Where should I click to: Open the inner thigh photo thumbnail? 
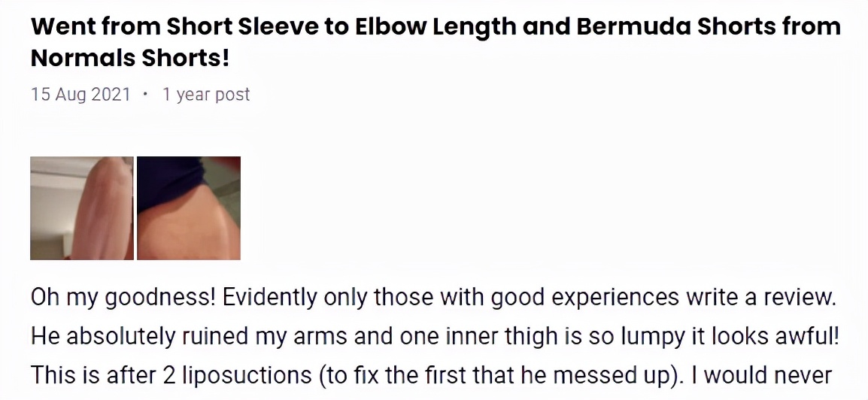[x=189, y=208]
